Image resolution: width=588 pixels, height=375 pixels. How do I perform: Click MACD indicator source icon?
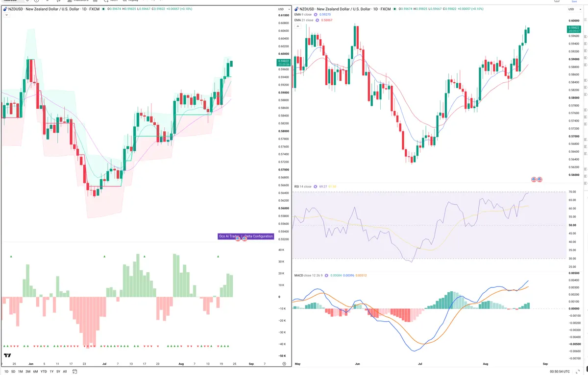(x=326, y=276)
